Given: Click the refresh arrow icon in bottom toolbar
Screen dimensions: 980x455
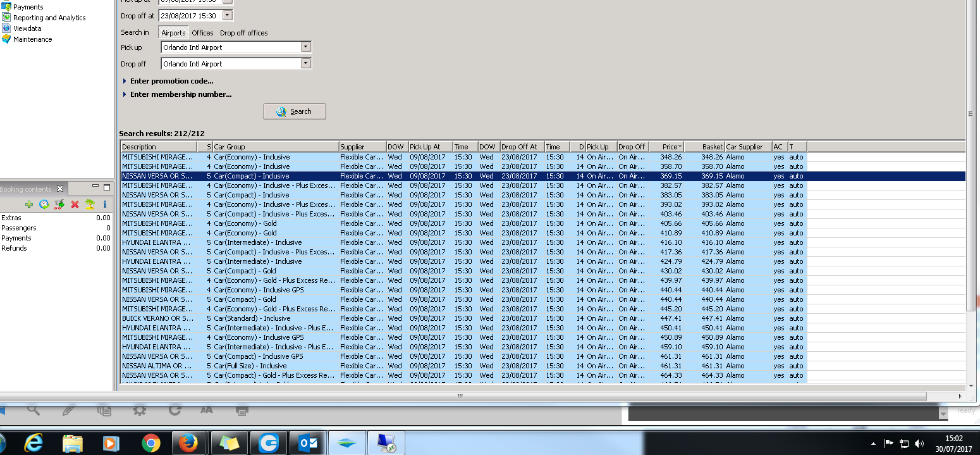Looking at the screenshot, I should (x=175, y=410).
